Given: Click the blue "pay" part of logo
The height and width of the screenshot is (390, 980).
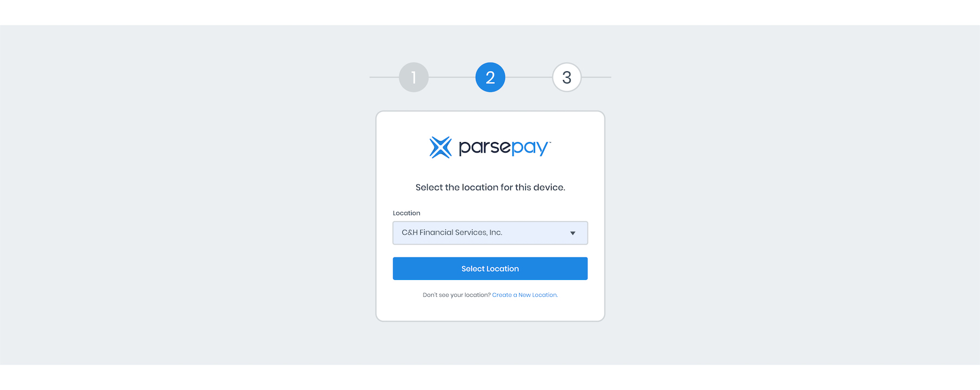Looking at the screenshot, I should (x=529, y=148).
